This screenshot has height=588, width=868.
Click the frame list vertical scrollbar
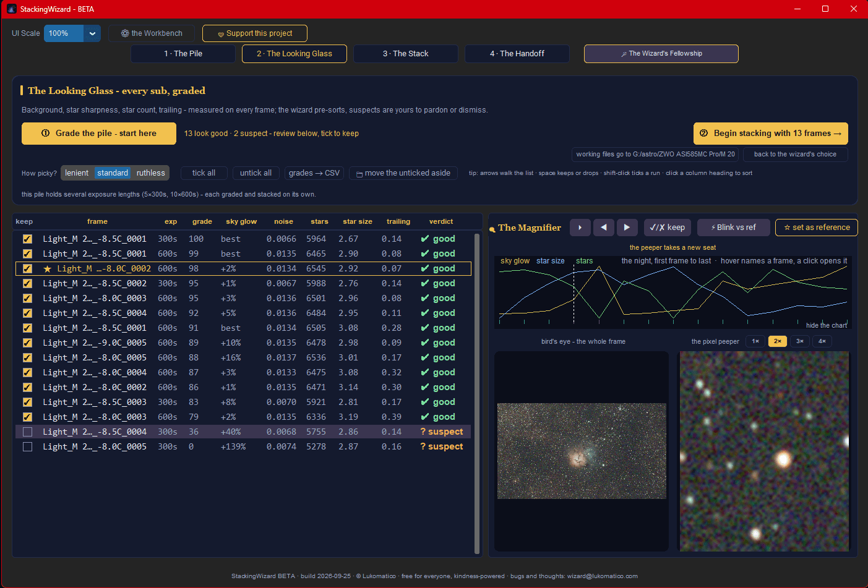tap(477, 393)
